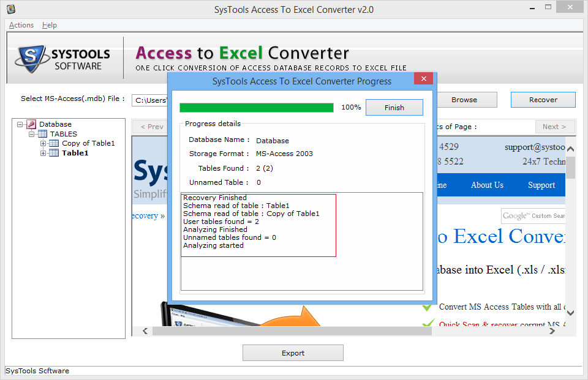Select the Database root icon in the tree
This screenshot has height=380, width=588.
tap(31, 124)
